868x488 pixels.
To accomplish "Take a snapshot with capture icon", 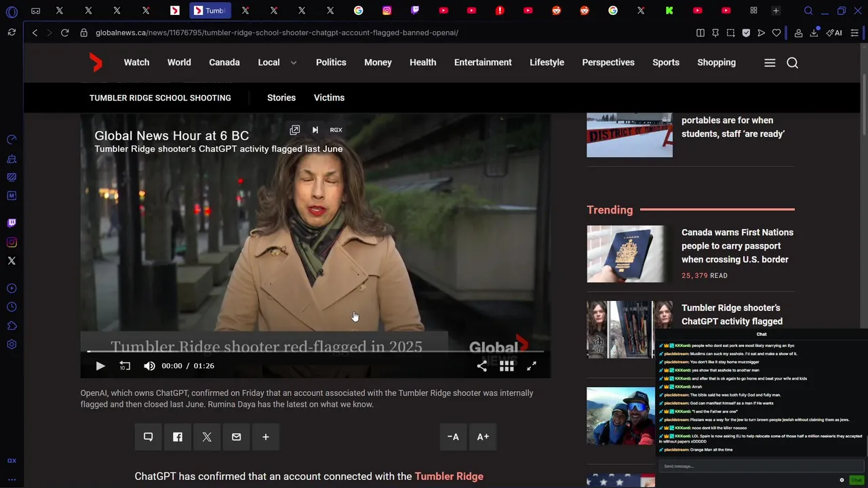I will [730, 33].
